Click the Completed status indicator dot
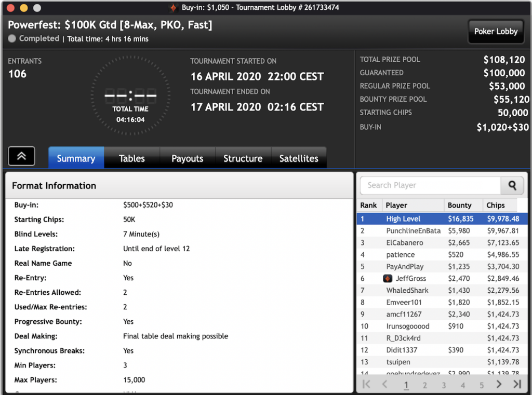The width and height of the screenshot is (532, 395). coord(12,38)
